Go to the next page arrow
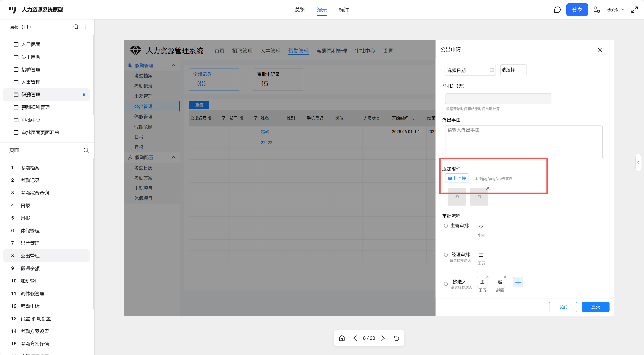Image resolution: width=644 pixels, height=355 pixels. tap(383, 338)
